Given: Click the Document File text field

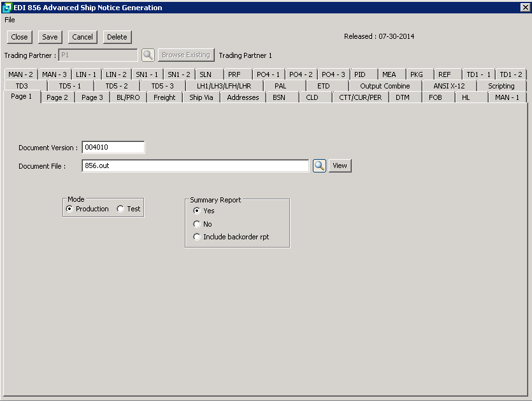Looking at the screenshot, I should 195,165.
